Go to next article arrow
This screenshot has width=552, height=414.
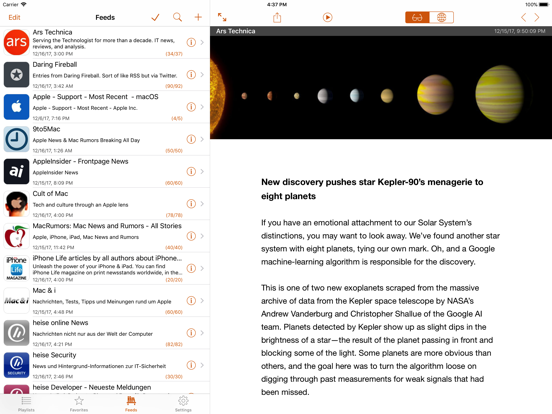pos(537,17)
